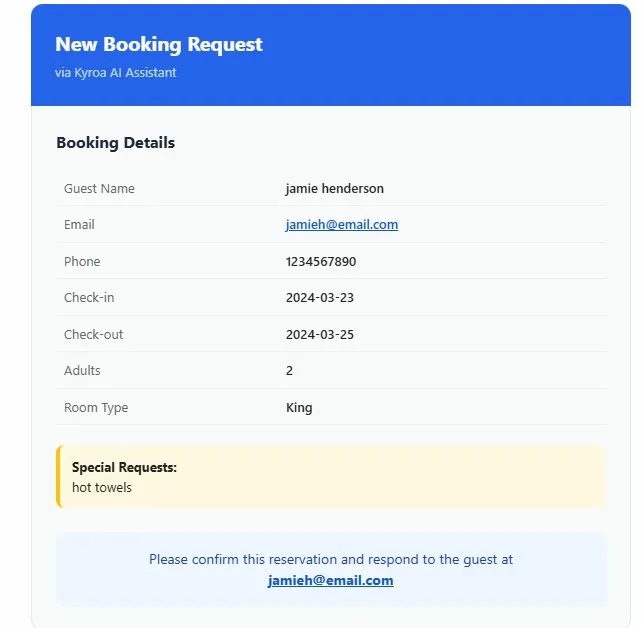This screenshot has height=628, width=642.
Task: Click the Special Requests label
Action: pyautogui.click(x=124, y=467)
